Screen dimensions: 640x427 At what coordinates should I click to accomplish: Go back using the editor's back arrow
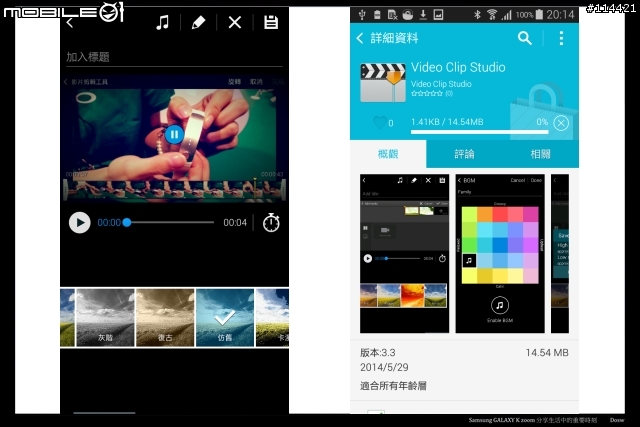(70, 23)
